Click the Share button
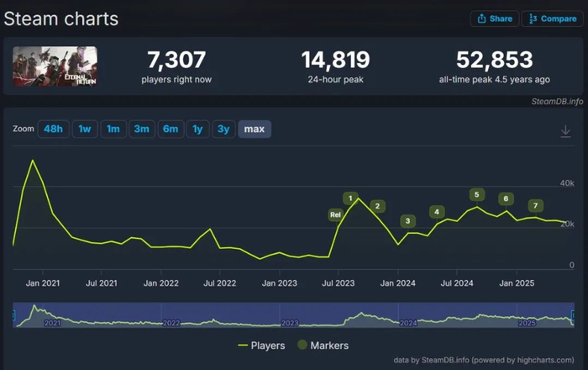This screenshot has height=370, width=588. point(495,18)
